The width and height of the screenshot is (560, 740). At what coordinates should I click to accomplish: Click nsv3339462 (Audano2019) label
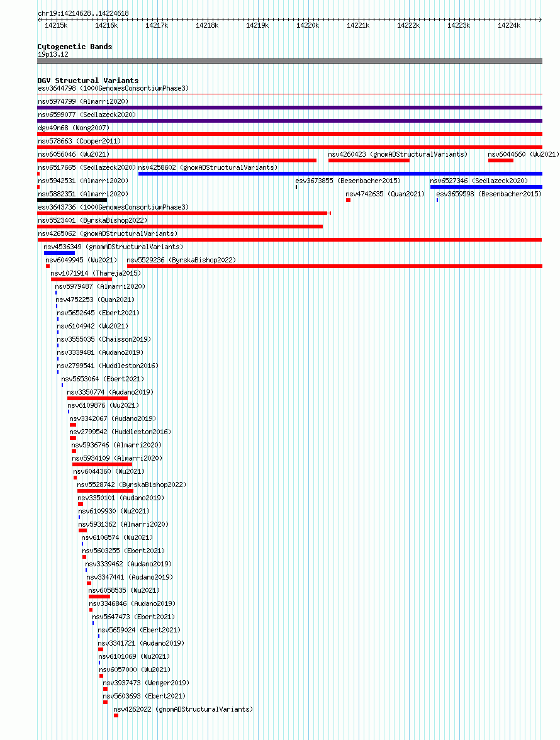coord(128,564)
